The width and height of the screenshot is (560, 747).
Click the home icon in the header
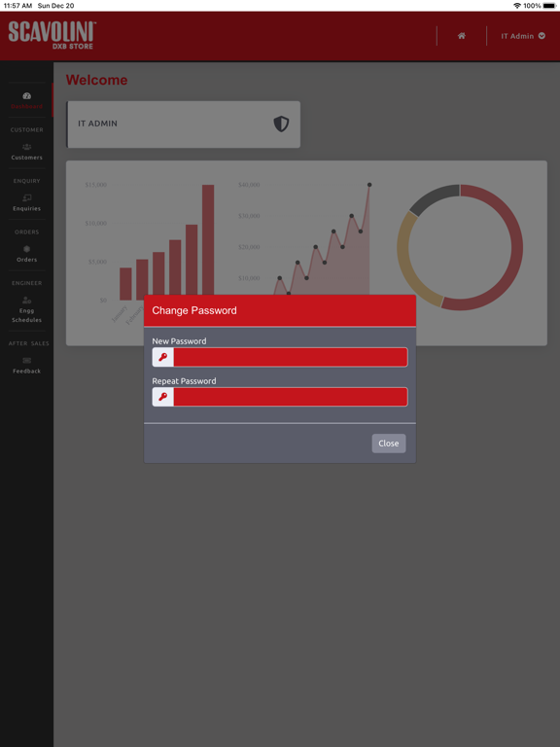[x=462, y=36]
